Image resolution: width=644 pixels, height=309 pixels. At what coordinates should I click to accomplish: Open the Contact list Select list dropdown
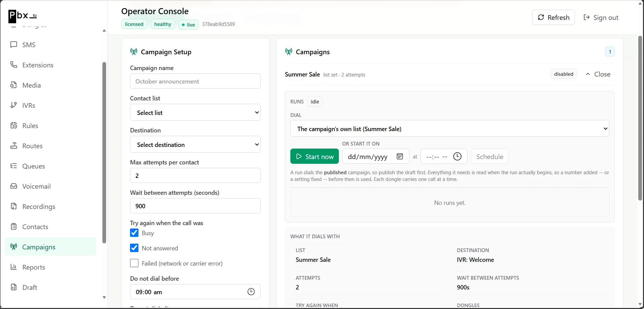pos(195,112)
